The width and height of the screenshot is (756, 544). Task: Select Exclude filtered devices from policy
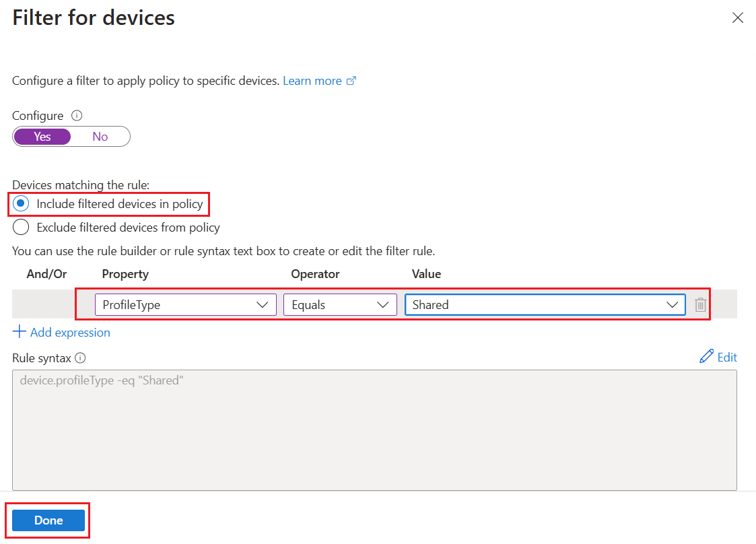[x=20, y=227]
